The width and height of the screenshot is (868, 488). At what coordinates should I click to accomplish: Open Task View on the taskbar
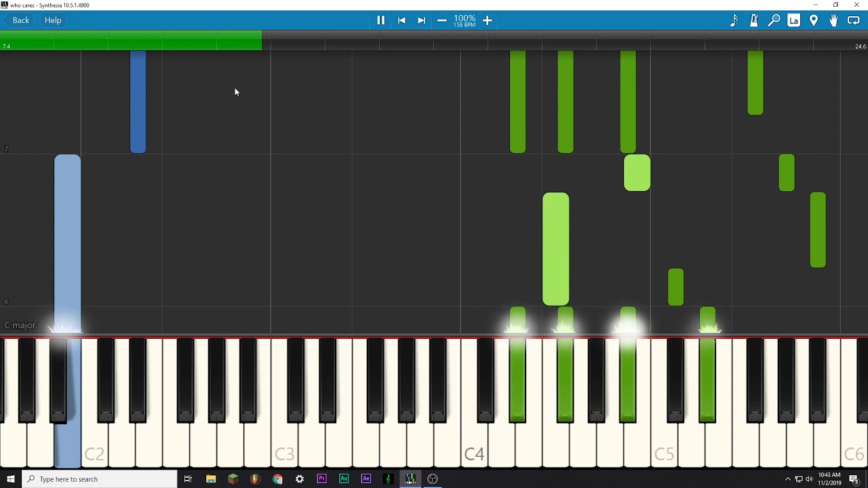click(188, 479)
